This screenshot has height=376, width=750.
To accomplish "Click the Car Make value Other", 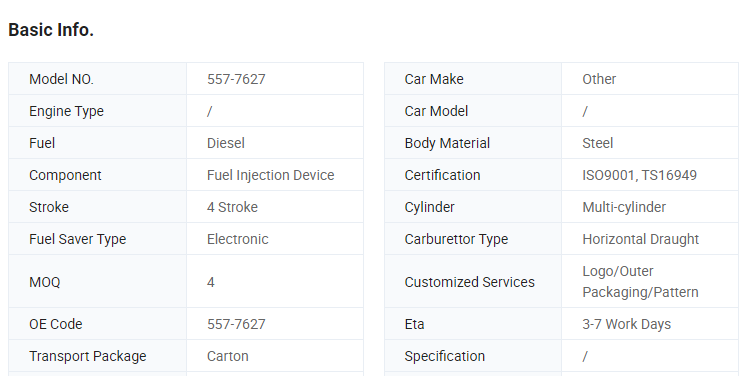I will [x=599, y=79].
